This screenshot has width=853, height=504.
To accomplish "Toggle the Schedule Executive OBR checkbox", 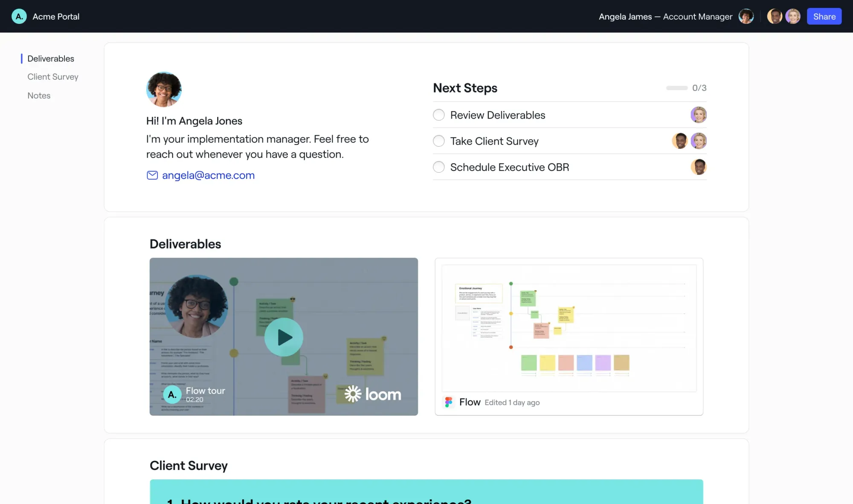I will pos(439,167).
